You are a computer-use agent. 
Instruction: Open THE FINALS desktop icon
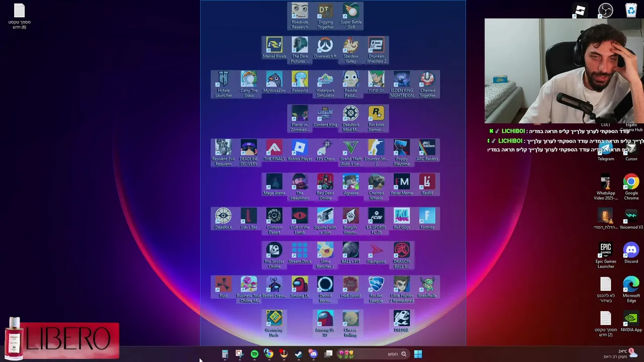(x=274, y=150)
